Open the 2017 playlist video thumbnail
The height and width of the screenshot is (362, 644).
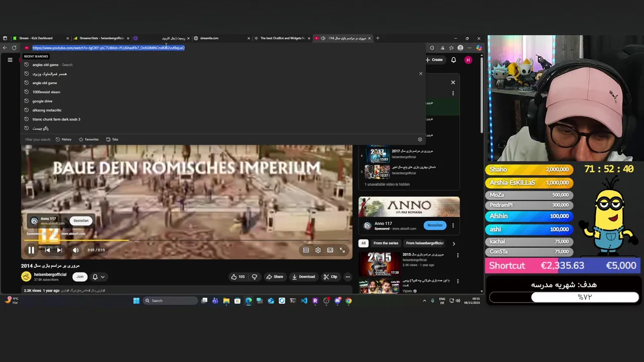coord(377,155)
